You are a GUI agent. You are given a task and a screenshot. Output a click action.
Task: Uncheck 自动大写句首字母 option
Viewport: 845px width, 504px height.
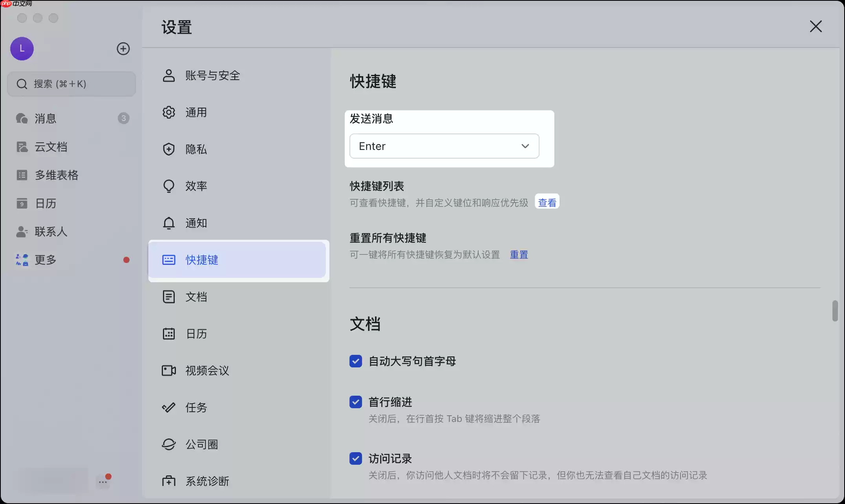point(355,361)
